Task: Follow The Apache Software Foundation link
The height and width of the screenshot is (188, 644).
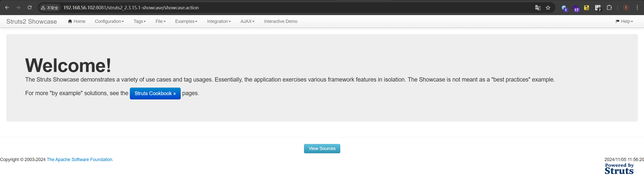Action: click(x=80, y=160)
